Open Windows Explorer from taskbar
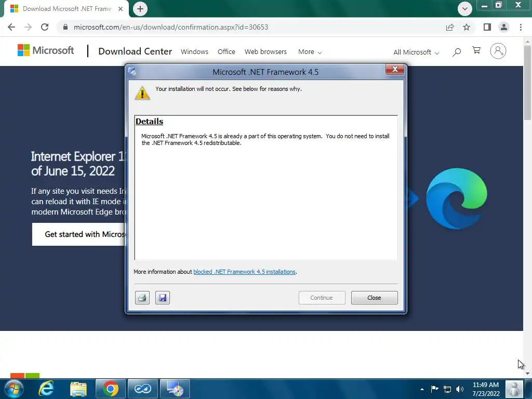The height and width of the screenshot is (399, 532). (x=78, y=389)
